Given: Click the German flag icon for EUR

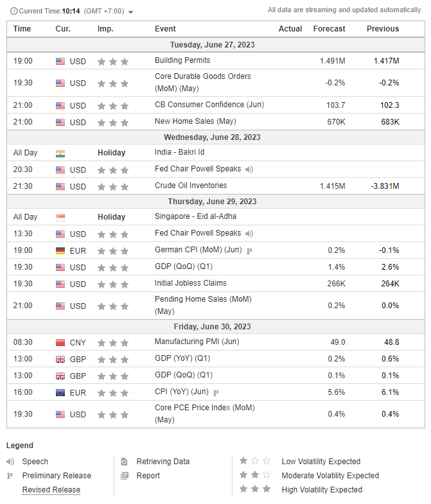Looking at the screenshot, I should tap(60, 251).
